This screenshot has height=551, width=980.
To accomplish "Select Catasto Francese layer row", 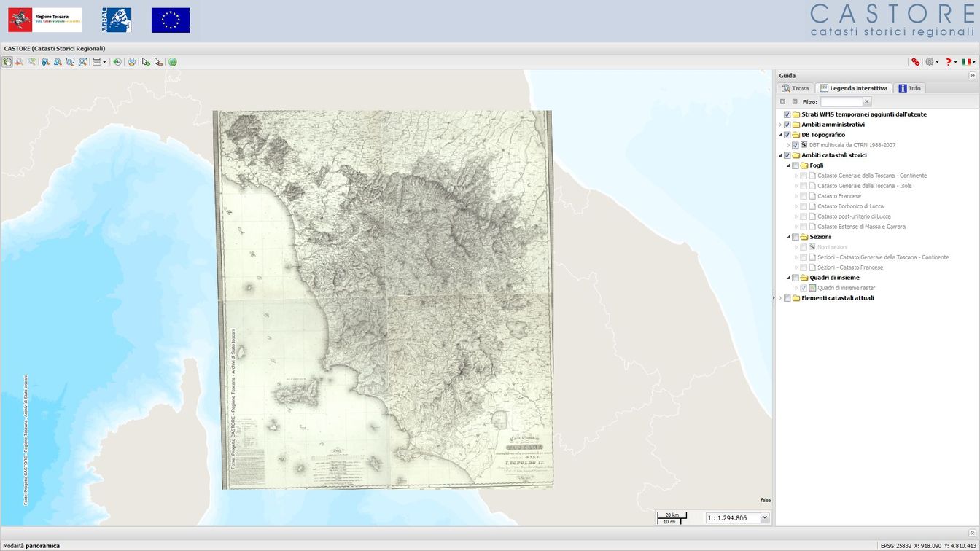I will (839, 196).
